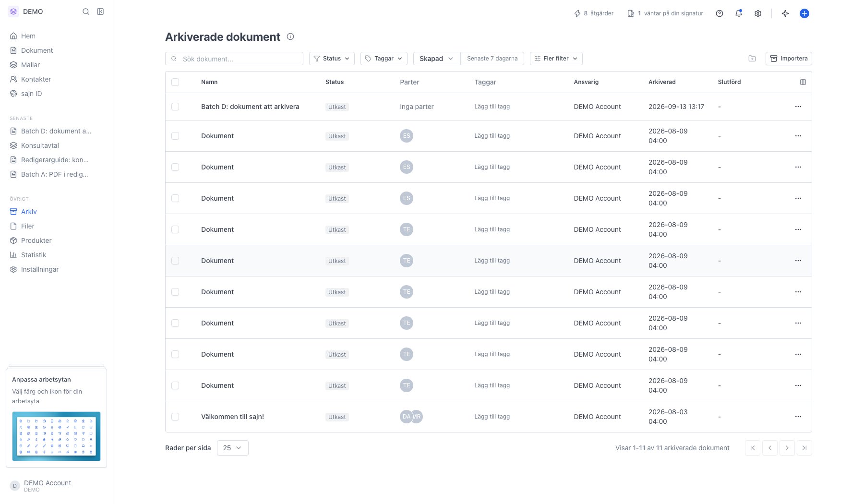The width and height of the screenshot is (864, 504).
Task: Open the settings gear icon in top bar
Action: click(758, 13)
